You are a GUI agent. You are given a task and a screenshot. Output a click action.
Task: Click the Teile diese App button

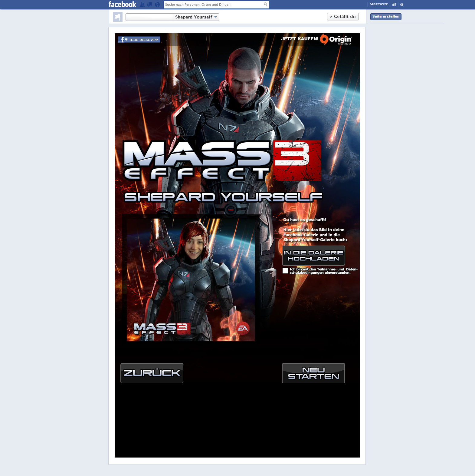tap(139, 40)
